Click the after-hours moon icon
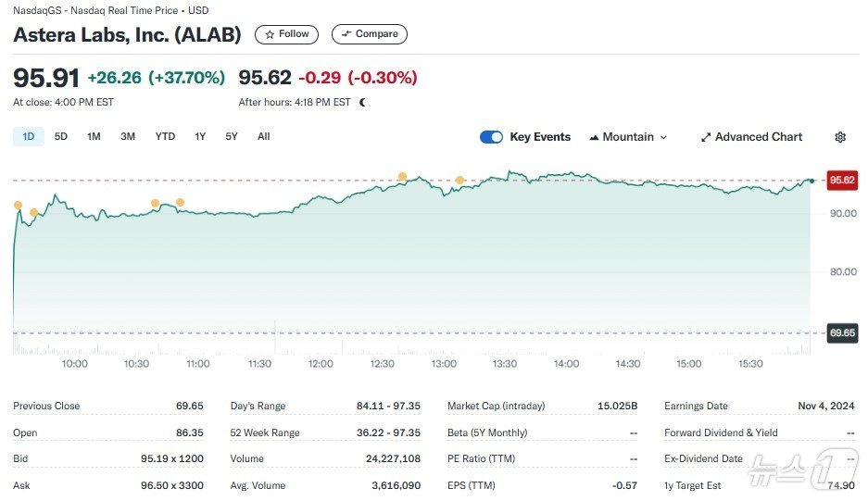The image size is (868, 501). pos(362,103)
